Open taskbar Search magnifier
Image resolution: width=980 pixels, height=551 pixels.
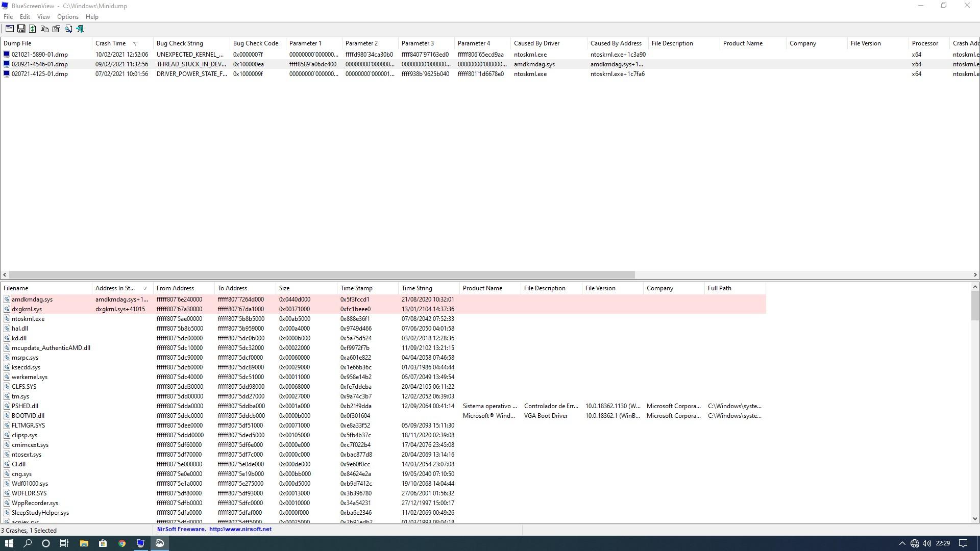(28, 543)
